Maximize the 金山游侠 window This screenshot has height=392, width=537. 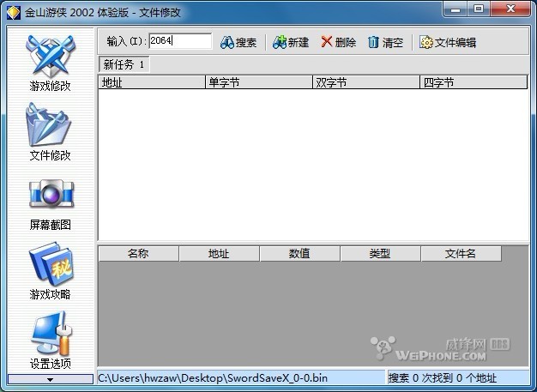(x=479, y=9)
